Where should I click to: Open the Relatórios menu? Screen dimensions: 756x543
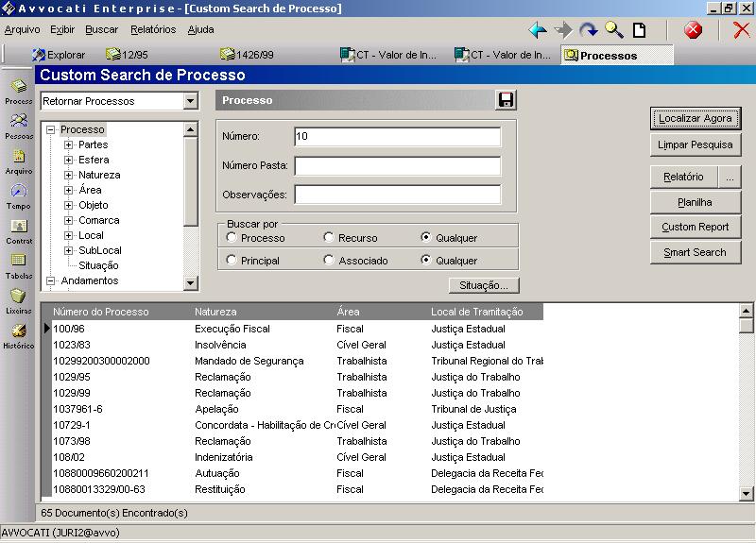(x=153, y=29)
